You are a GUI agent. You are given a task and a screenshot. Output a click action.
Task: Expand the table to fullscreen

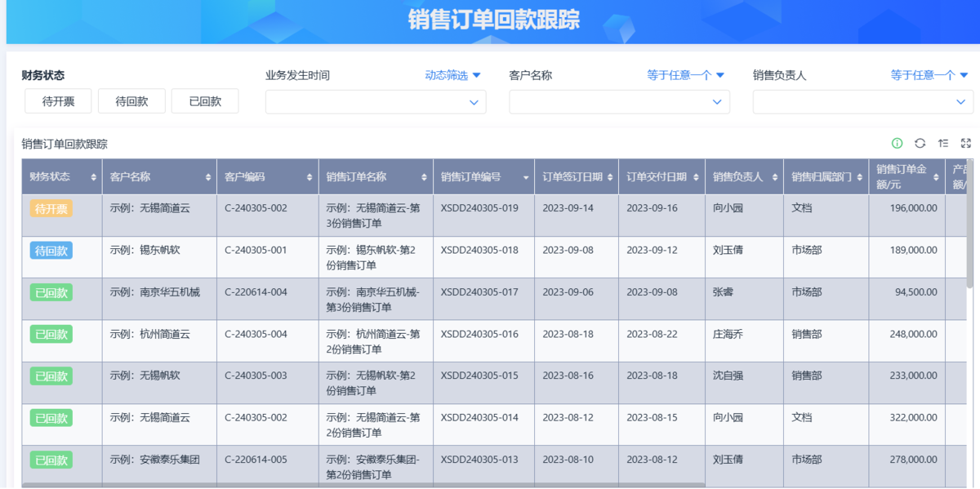(966, 144)
